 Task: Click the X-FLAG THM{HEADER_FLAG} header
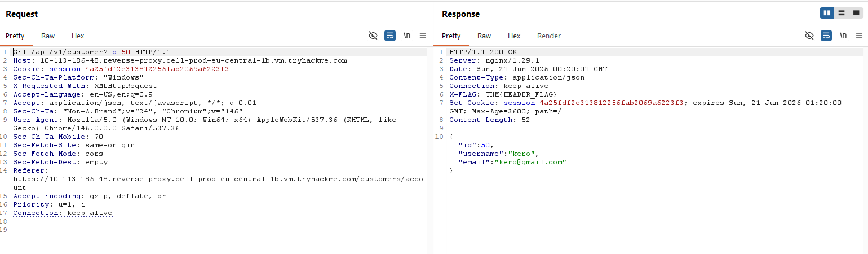[503, 94]
